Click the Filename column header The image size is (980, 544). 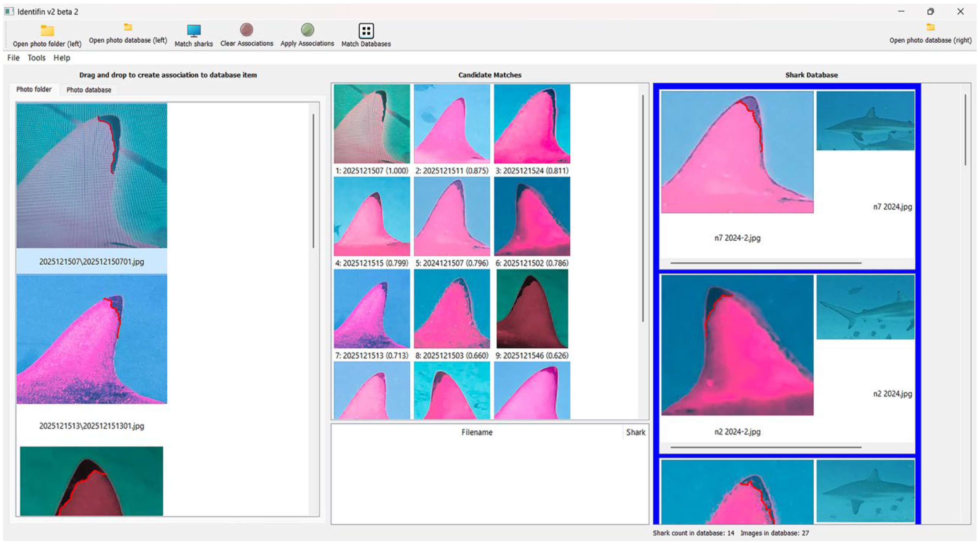pos(477,432)
